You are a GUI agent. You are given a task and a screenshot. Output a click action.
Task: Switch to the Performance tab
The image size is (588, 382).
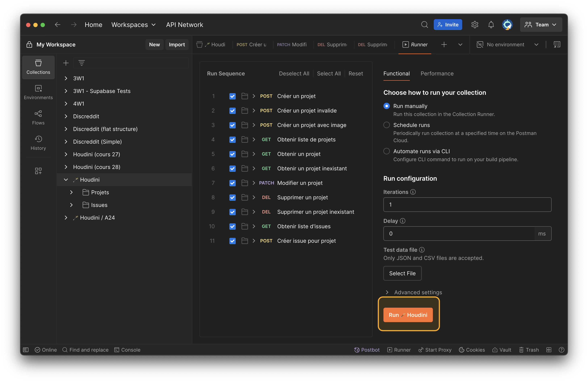click(437, 74)
